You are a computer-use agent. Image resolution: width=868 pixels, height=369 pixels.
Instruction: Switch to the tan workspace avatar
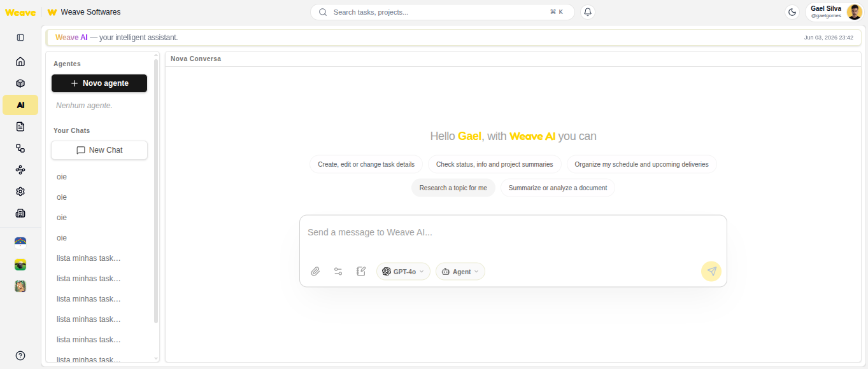[20, 286]
